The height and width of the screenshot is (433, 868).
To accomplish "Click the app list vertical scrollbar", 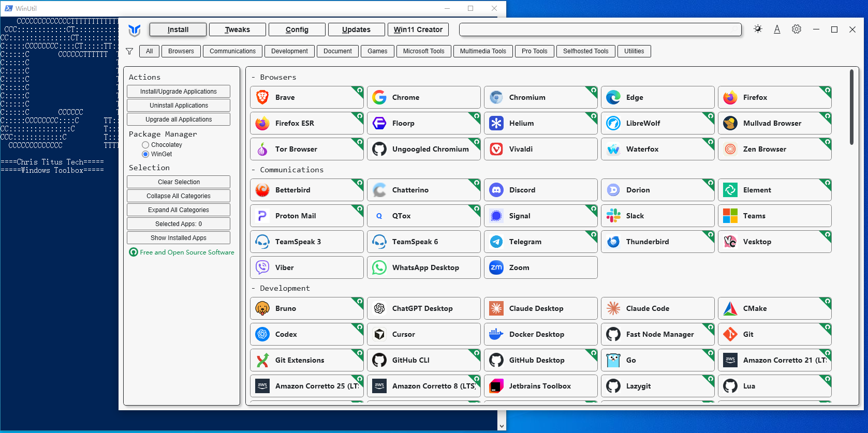I will click(851, 107).
